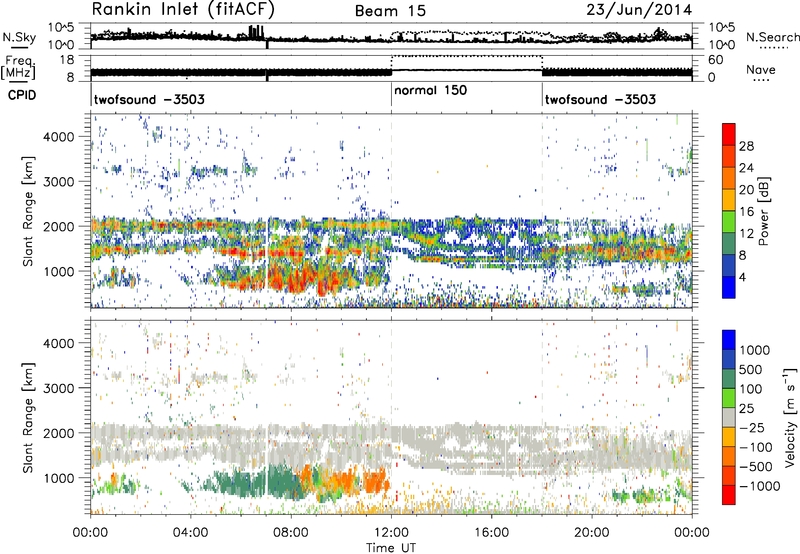Click the date '23/Jun/2014'

639,10
